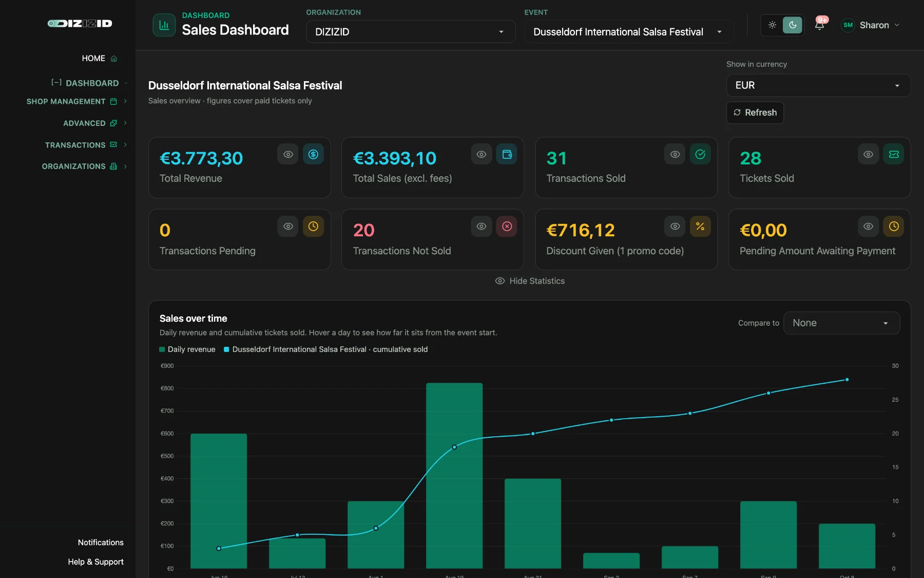Click the calendar icon beside Shop Management
Image resolution: width=924 pixels, height=578 pixels.
coord(113,102)
